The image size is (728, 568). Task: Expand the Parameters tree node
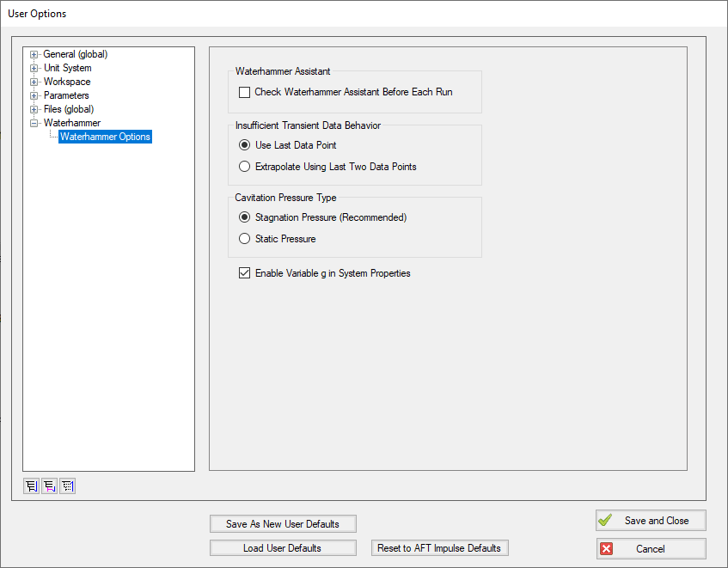click(x=34, y=96)
